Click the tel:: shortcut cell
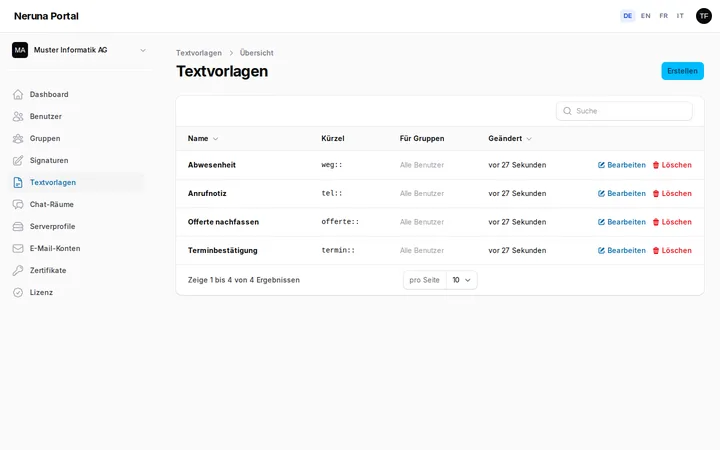This screenshot has width=720, height=450. 332,193
